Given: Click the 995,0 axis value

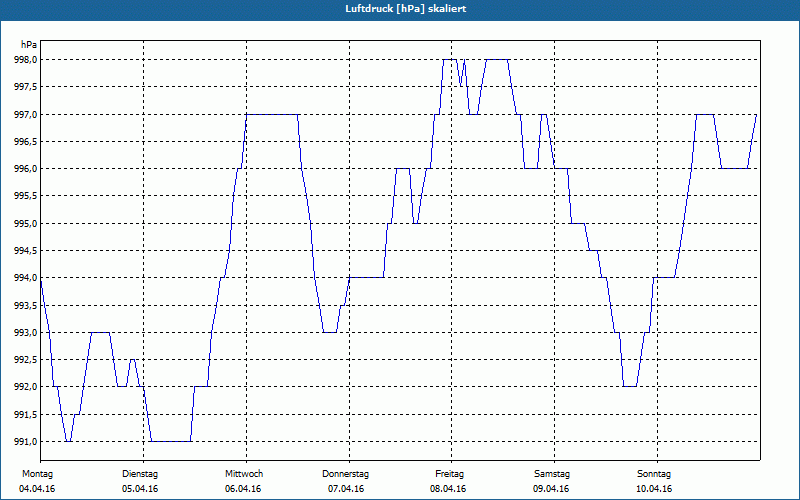Looking at the screenshot, I should (x=25, y=223).
